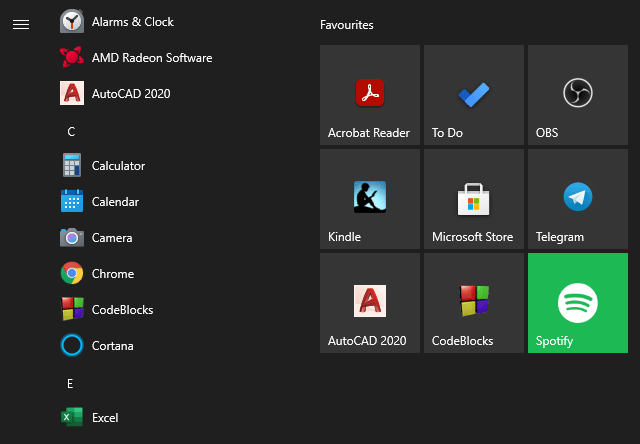Image resolution: width=640 pixels, height=444 pixels.
Task: Click the AutoCAD 2020 tile in Favourites
Action: [370, 303]
